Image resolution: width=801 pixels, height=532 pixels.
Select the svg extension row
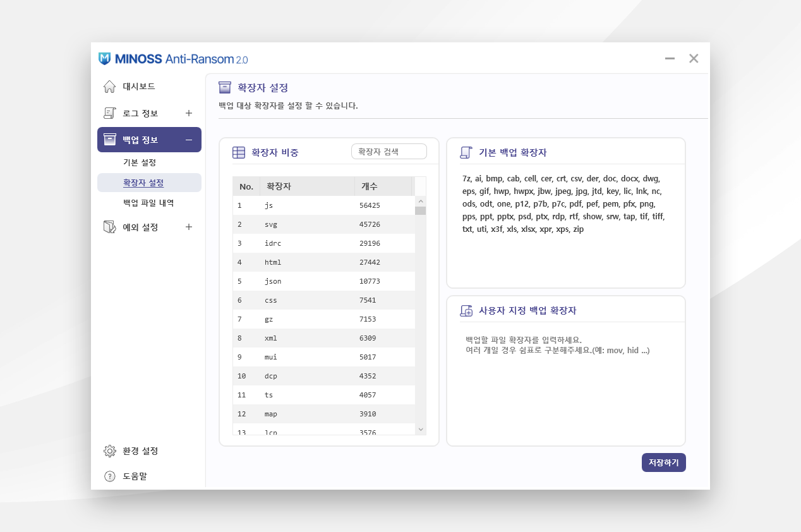(324, 224)
